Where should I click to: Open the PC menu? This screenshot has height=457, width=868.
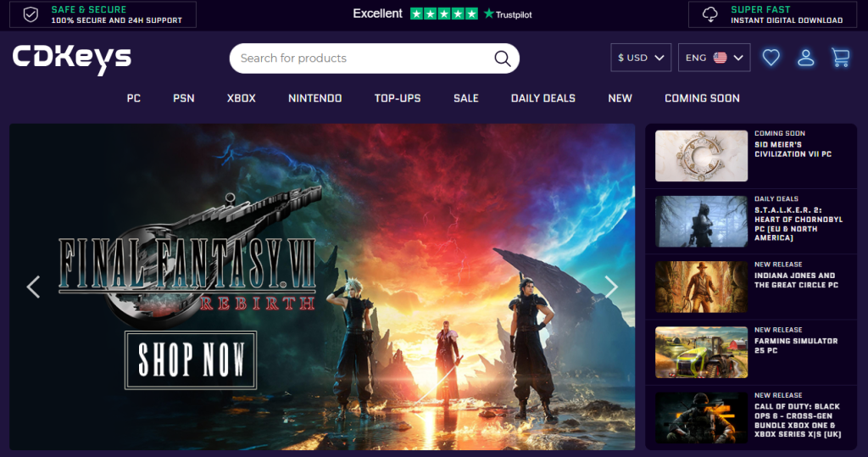tap(133, 98)
